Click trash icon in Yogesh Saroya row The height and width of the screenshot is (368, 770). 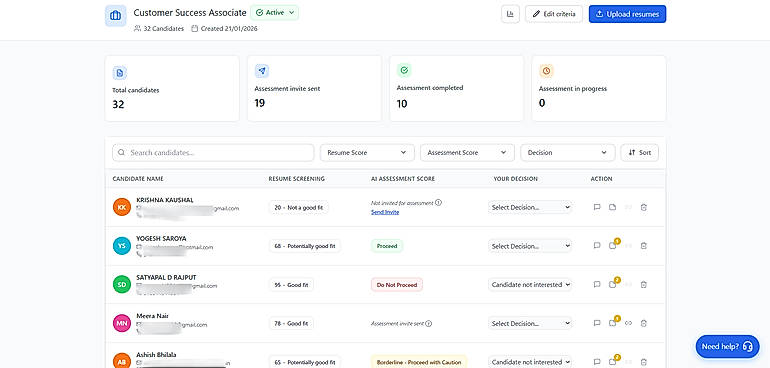click(644, 246)
